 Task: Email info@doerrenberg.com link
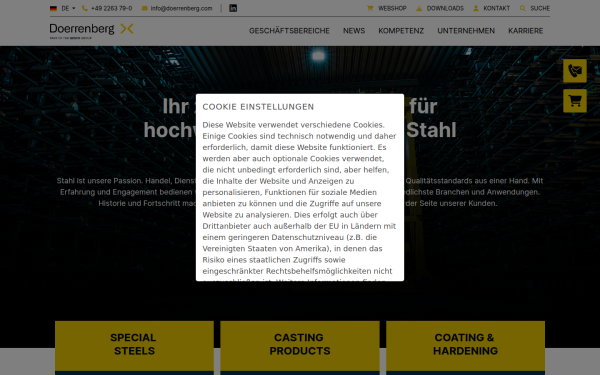click(181, 8)
